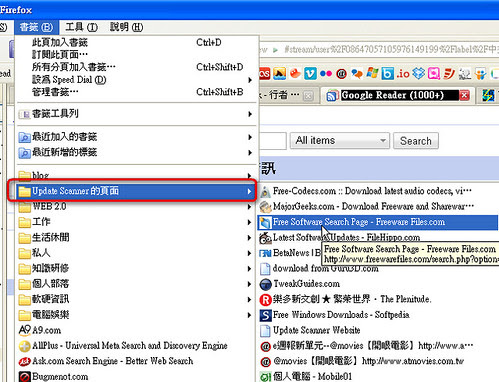Screen dimensions: 499x382
Task: Open Ask.com Search Engine bookmark
Action: 137,361
